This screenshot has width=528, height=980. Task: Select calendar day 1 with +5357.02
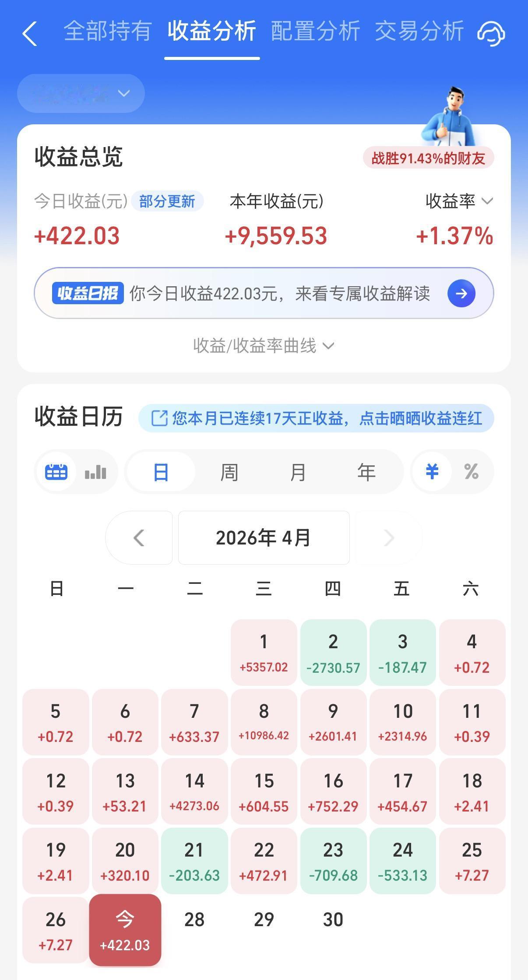click(x=264, y=652)
